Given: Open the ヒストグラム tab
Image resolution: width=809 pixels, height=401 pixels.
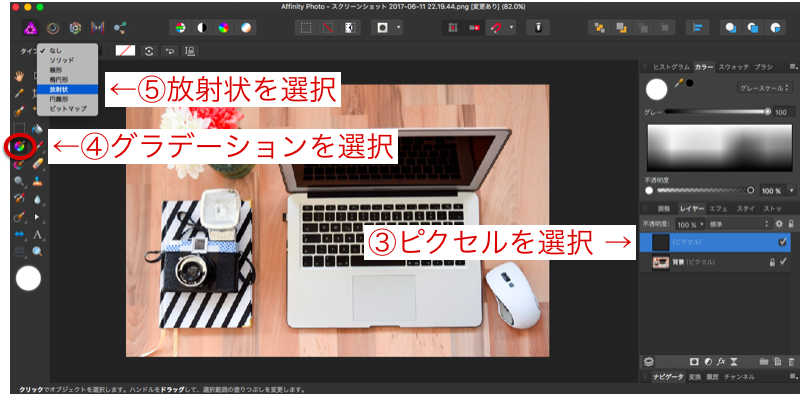Looking at the screenshot, I should (x=671, y=65).
